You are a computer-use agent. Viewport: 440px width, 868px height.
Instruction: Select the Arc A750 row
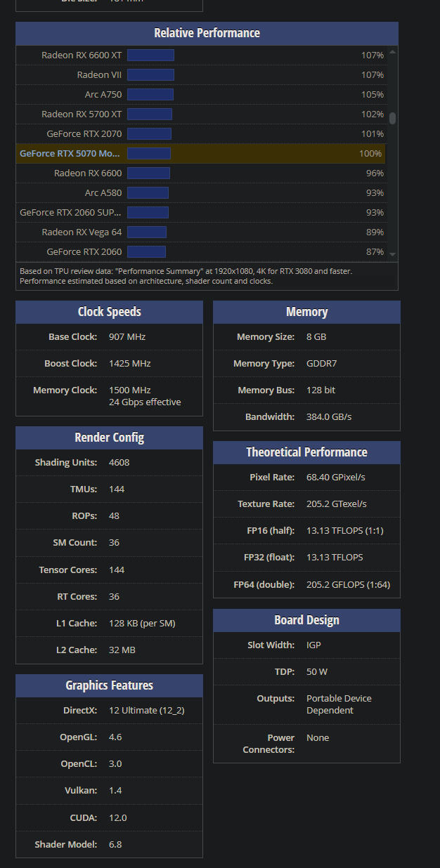coord(103,94)
